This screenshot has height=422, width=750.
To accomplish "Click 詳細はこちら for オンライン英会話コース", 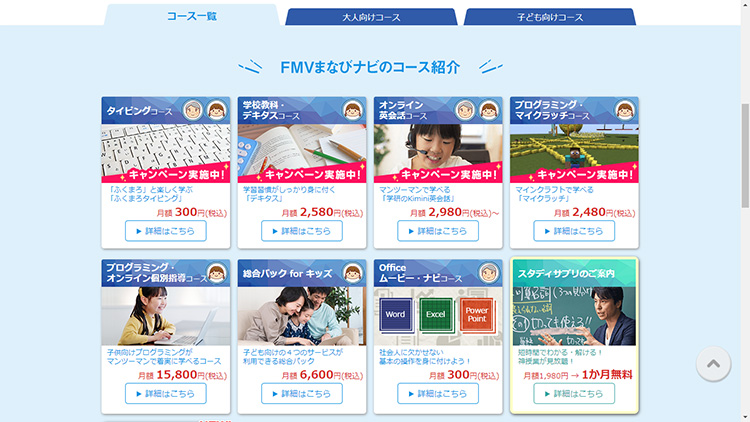I will click(x=438, y=231).
